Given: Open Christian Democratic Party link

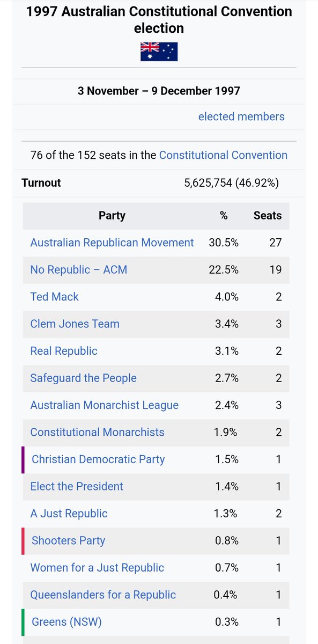Looking at the screenshot, I should pyautogui.click(x=99, y=459).
